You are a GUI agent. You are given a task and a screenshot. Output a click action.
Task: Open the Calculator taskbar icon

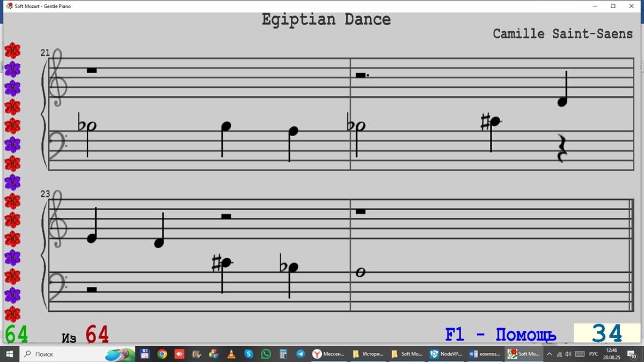(x=283, y=354)
